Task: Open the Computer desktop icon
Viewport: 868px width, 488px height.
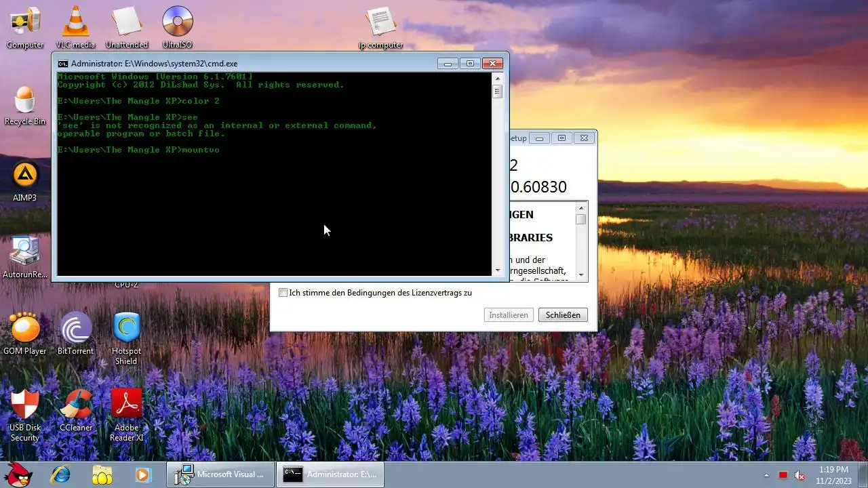Action: 25,27
